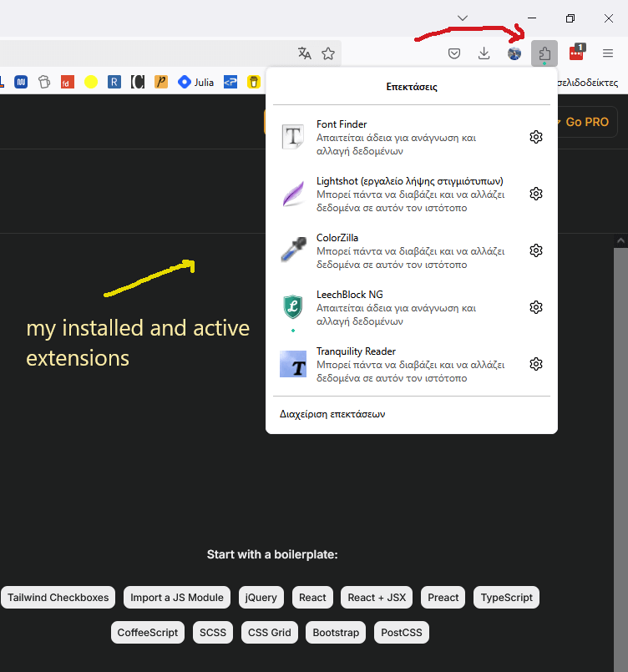Click the Go PRO button

tap(586, 122)
